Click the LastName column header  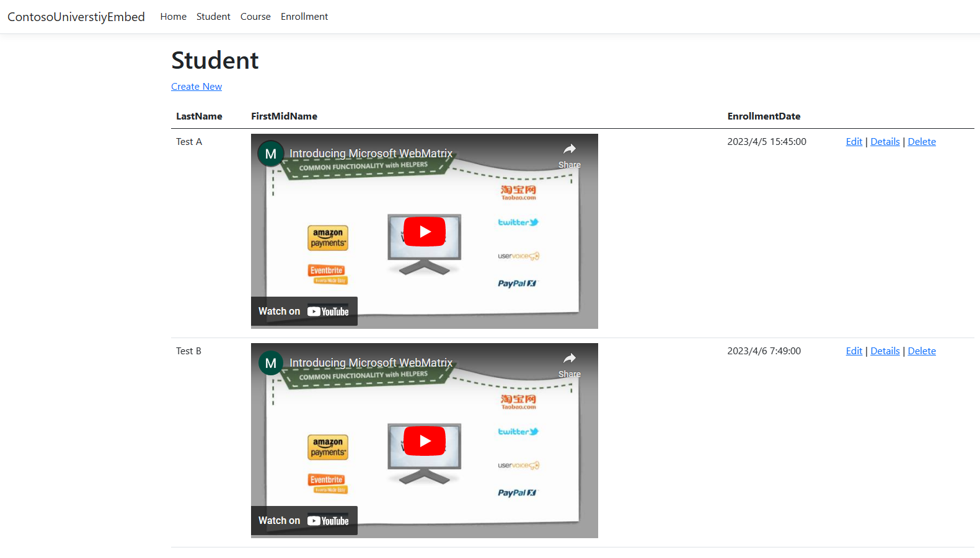pyautogui.click(x=199, y=116)
